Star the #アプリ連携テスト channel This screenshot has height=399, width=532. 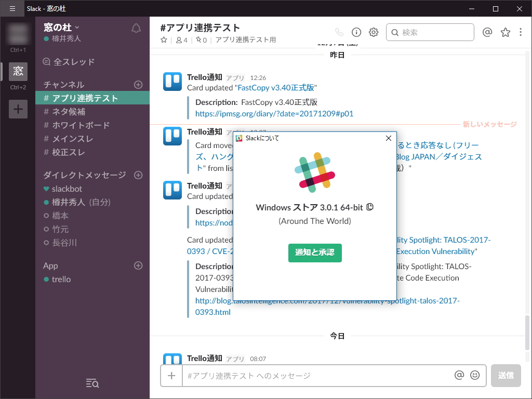point(164,39)
